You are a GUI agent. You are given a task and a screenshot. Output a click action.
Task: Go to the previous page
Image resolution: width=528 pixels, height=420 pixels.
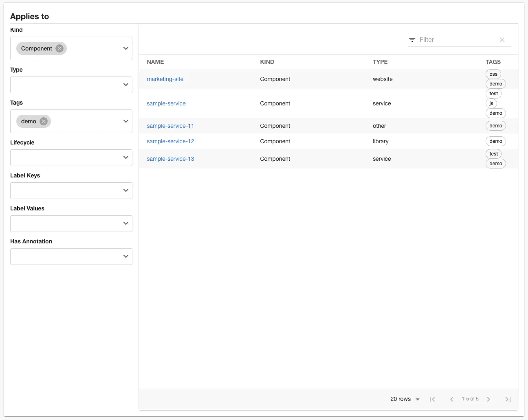tap(451, 399)
